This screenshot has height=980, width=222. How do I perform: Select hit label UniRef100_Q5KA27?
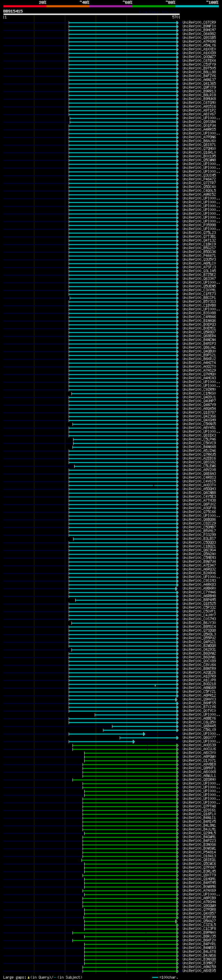click(x=199, y=921)
